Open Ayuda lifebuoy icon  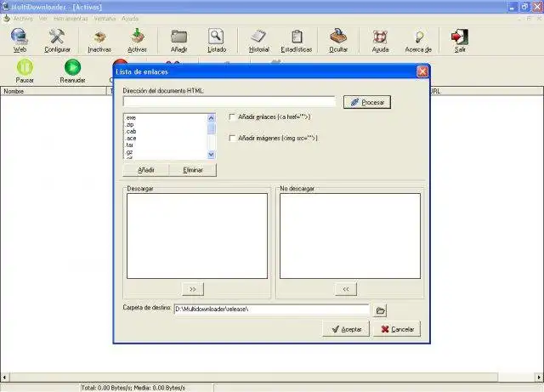click(x=380, y=40)
